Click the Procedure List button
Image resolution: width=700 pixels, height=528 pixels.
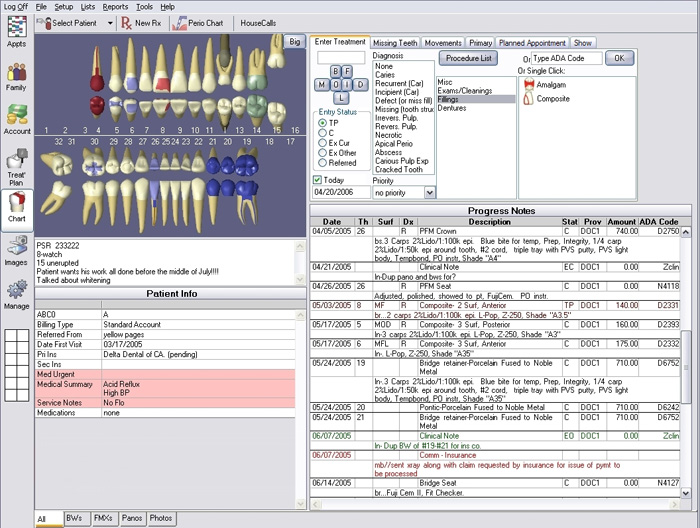pyautogui.click(x=470, y=59)
